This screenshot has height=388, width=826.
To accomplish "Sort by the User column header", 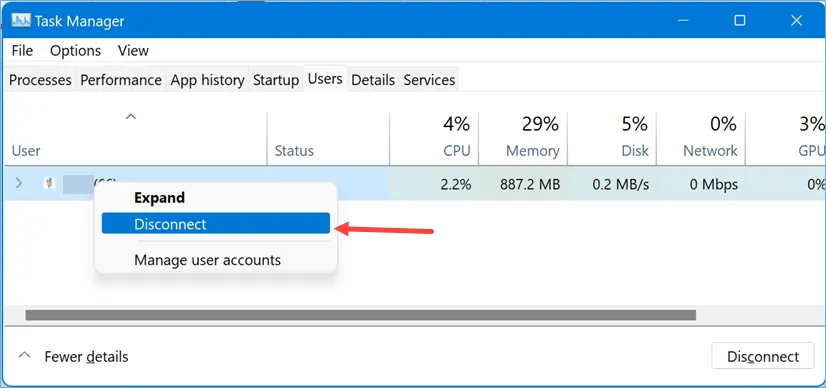I will pos(134,138).
